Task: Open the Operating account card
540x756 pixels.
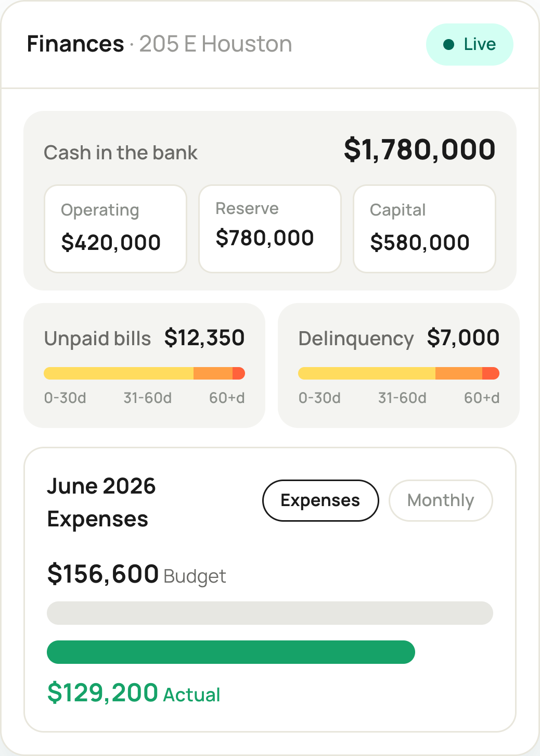Action: click(115, 229)
